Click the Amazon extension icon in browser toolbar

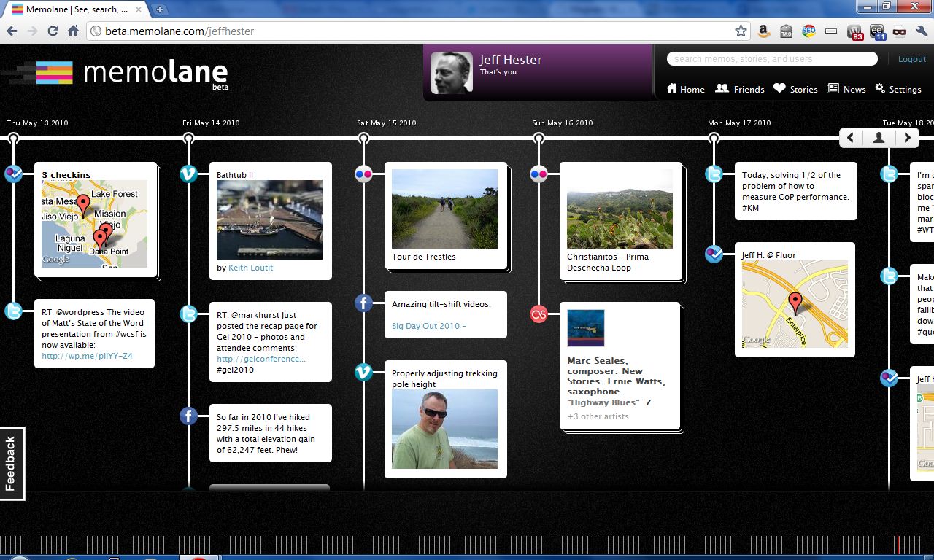tap(763, 31)
